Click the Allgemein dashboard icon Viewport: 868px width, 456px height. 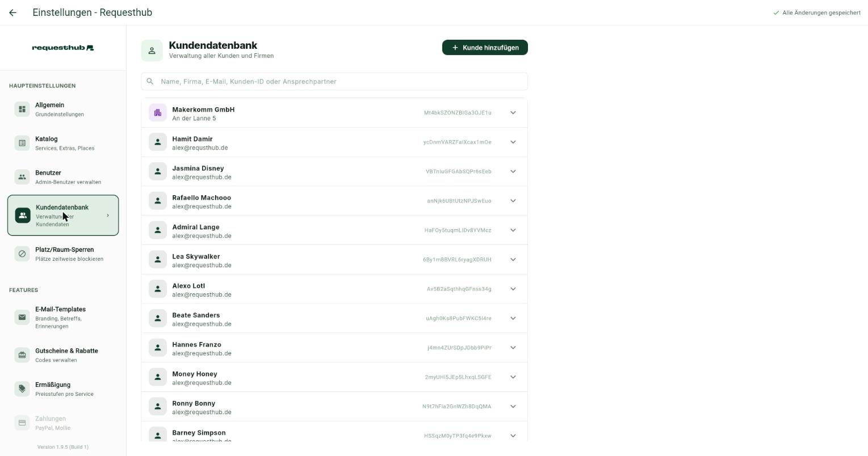coord(22,109)
